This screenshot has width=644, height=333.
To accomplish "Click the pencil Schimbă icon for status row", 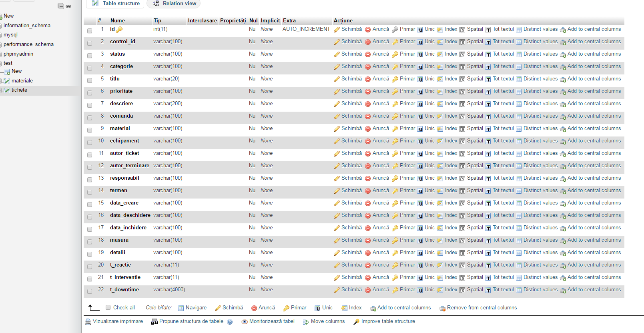I will 337,54.
